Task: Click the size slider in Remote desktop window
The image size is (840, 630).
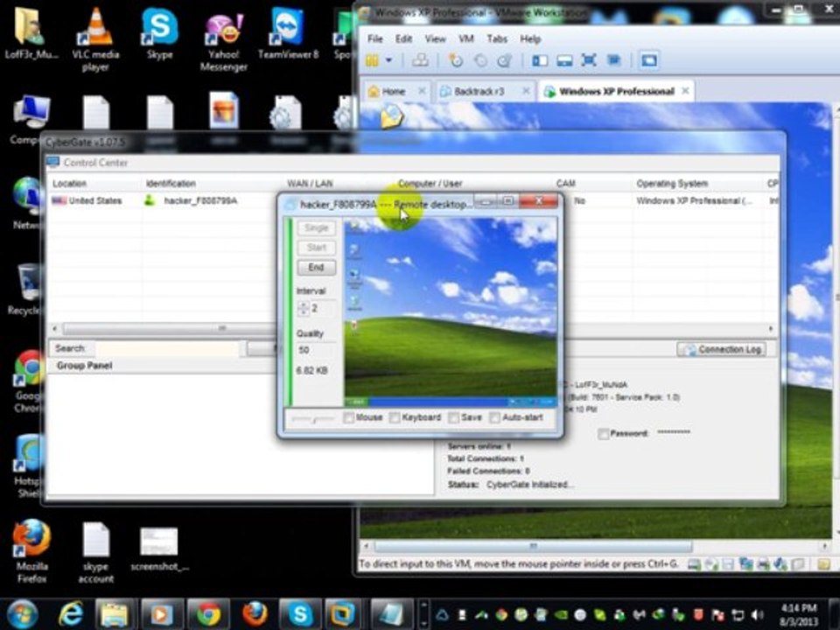Action: (x=313, y=418)
